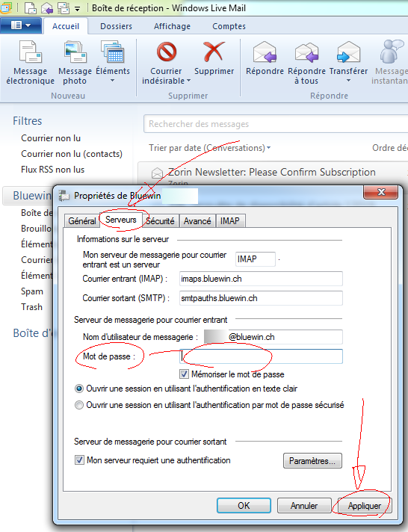
Task: Create a new Message photo
Action: point(75,52)
